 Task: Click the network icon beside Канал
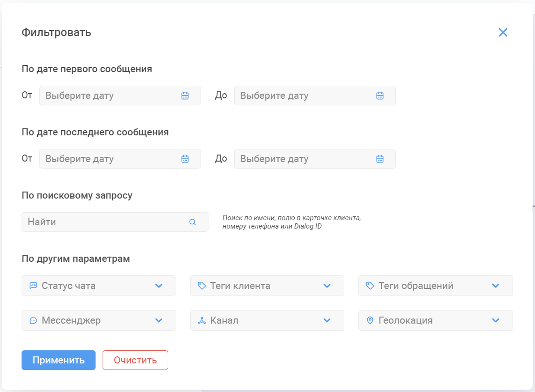[x=201, y=320]
